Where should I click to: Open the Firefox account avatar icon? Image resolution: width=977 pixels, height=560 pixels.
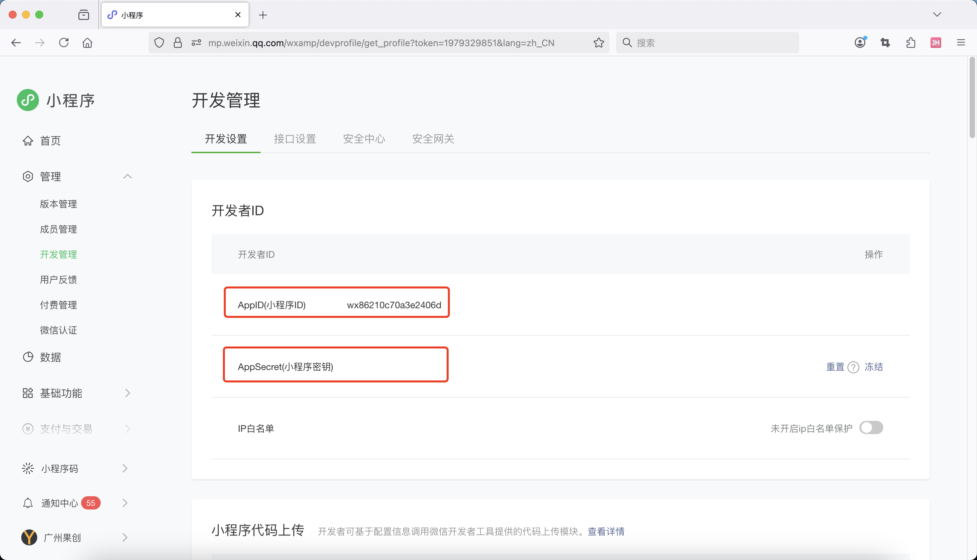pyautogui.click(x=860, y=43)
